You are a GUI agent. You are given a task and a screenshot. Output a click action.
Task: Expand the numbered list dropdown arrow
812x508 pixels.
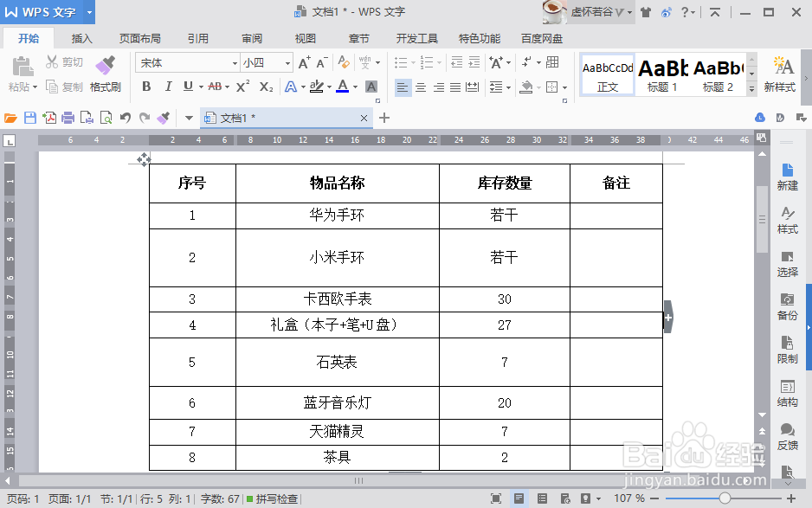point(439,63)
